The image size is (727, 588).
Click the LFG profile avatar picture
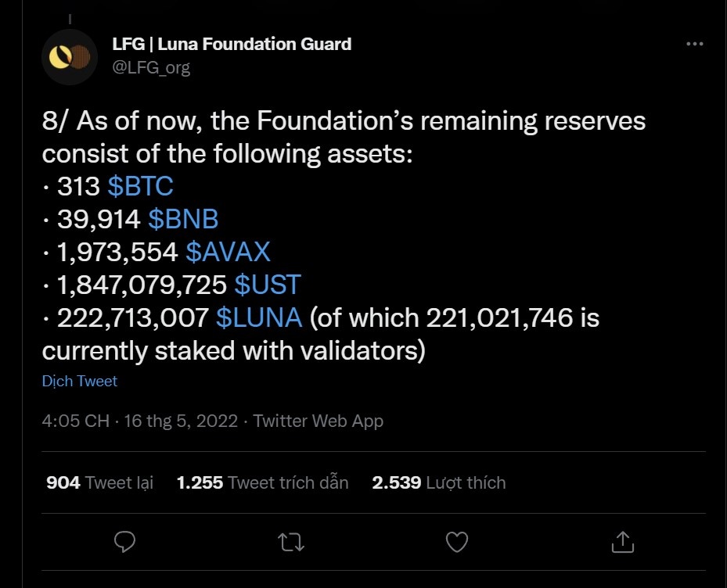[x=69, y=56]
